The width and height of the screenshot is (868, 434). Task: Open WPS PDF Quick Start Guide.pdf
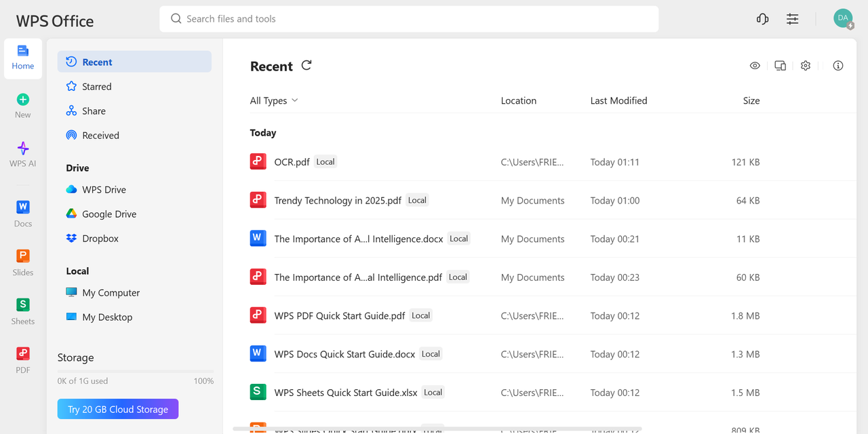[x=340, y=316]
